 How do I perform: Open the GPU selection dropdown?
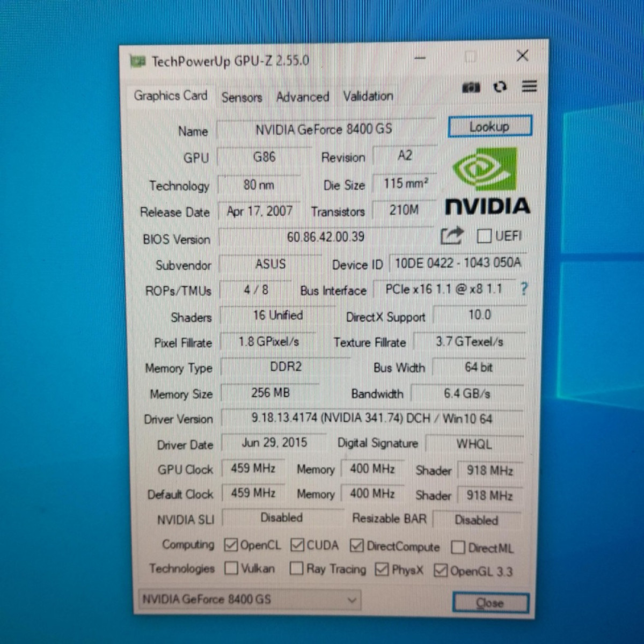click(x=250, y=599)
